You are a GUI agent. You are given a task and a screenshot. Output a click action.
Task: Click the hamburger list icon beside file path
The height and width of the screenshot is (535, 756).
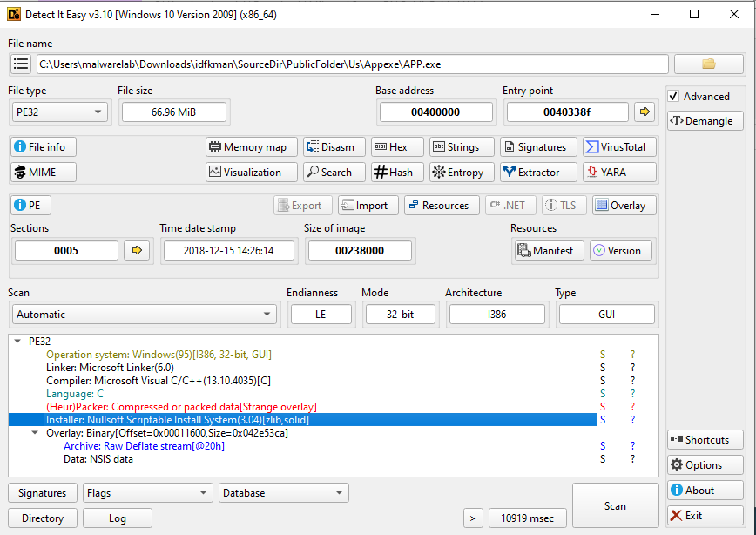tap(21, 64)
